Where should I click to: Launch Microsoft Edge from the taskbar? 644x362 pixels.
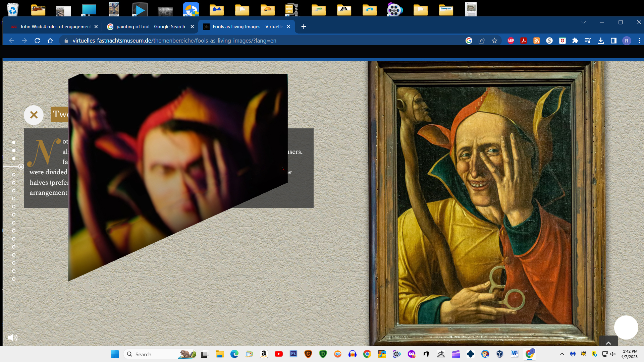coord(234,354)
